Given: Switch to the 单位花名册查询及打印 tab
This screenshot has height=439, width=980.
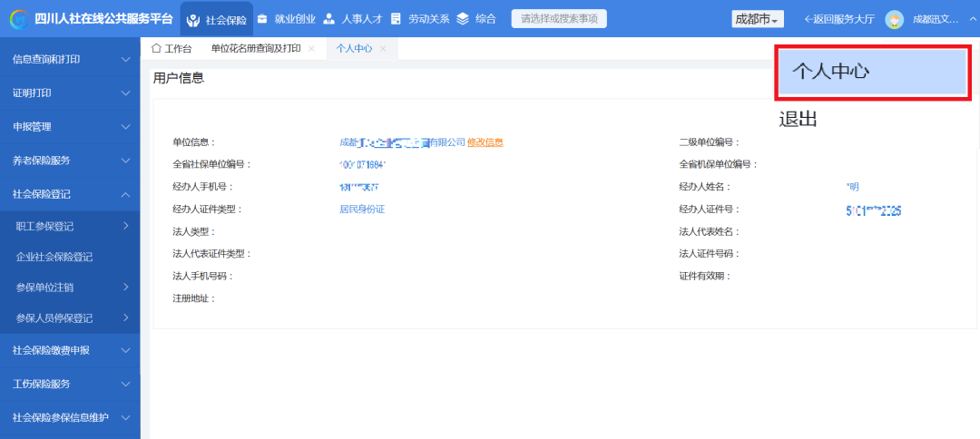Looking at the screenshot, I should 256,49.
